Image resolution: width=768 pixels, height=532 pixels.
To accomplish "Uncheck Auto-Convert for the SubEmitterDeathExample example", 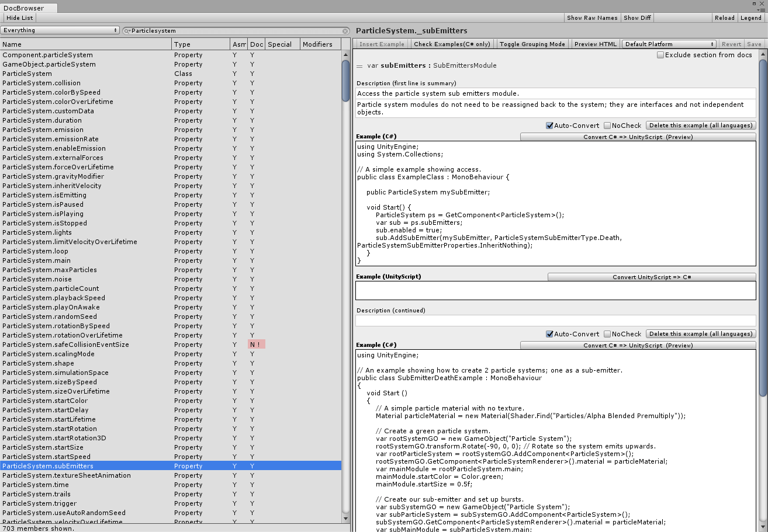I will pyautogui.click(x=549, y=334).
